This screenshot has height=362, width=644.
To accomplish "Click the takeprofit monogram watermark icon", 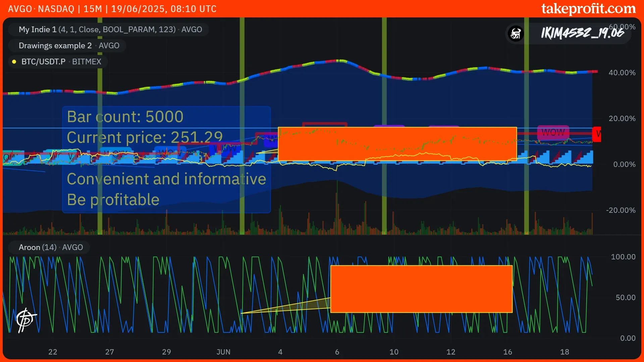I will coord(26,320).
